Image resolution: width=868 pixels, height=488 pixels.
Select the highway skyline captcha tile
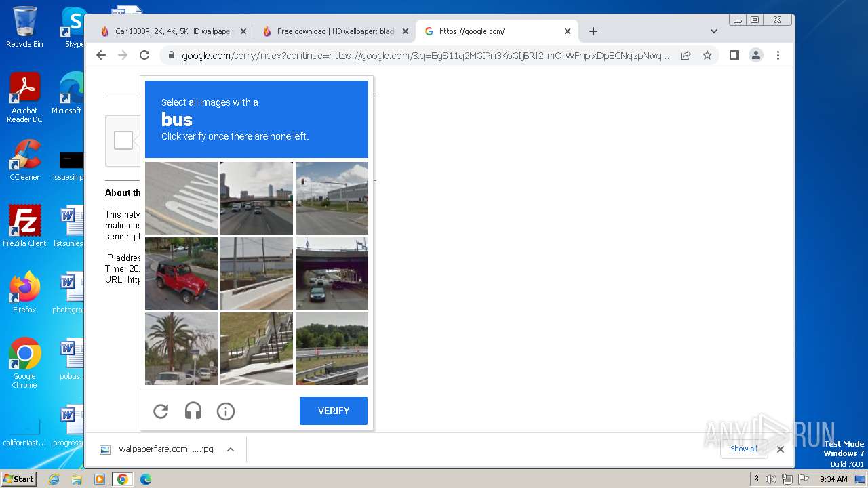[257, 198]
